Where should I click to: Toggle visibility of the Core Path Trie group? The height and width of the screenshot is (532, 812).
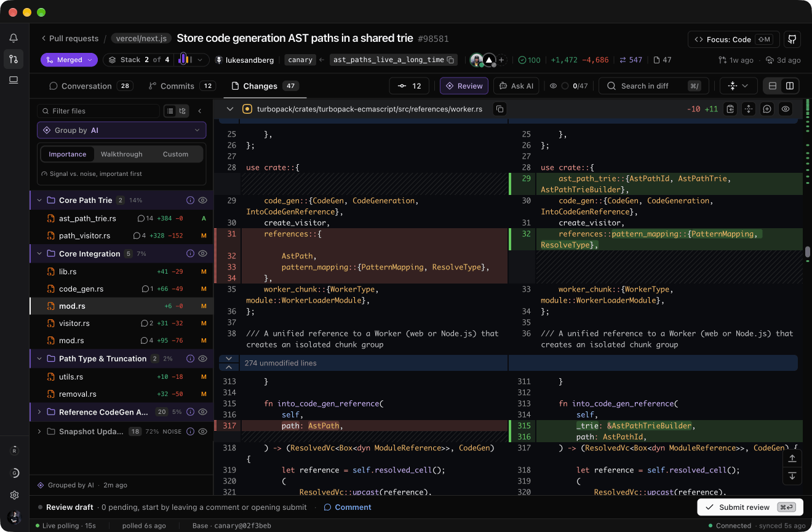[x=202, y=200]
